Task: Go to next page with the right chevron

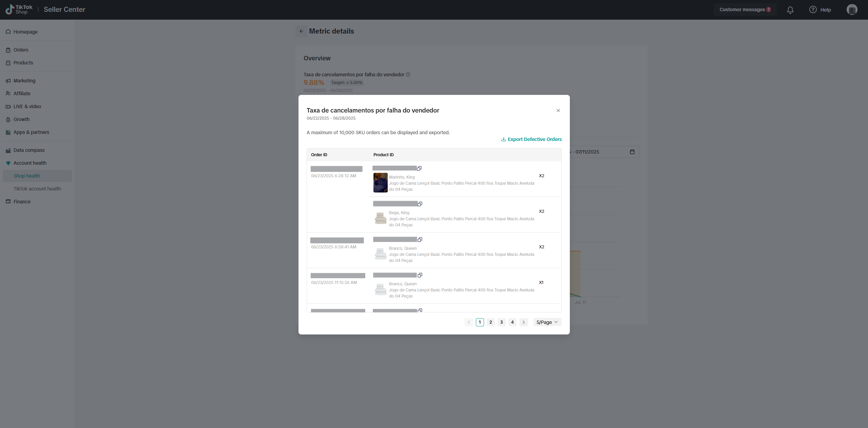Action: [x=523, y=322]
